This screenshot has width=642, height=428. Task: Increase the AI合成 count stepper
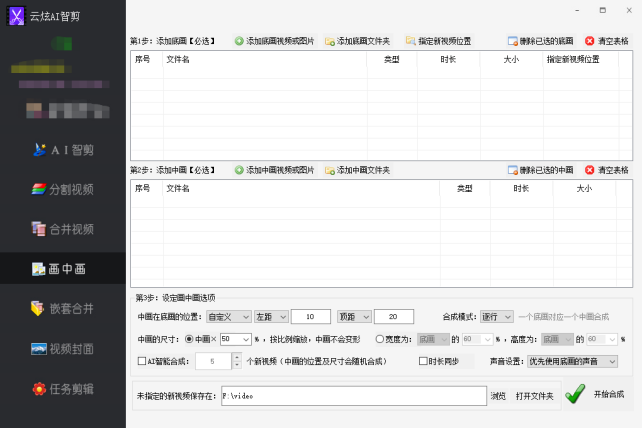237,358
